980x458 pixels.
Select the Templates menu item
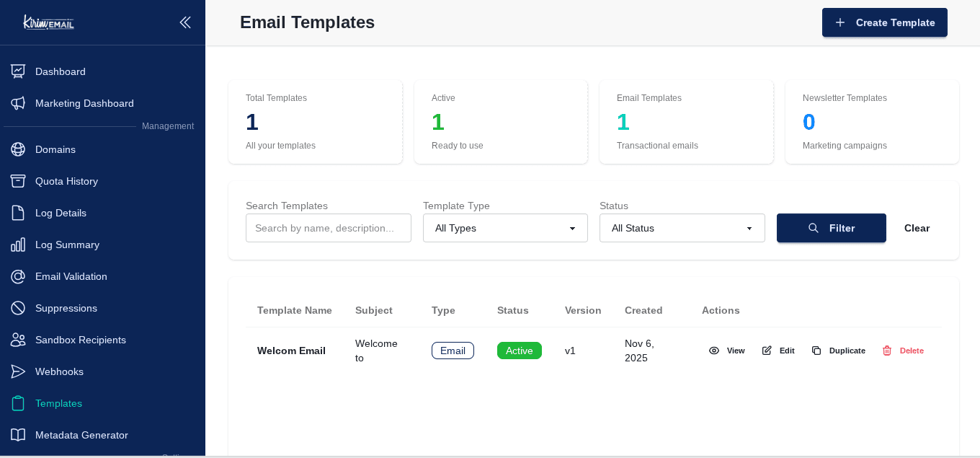58,403
